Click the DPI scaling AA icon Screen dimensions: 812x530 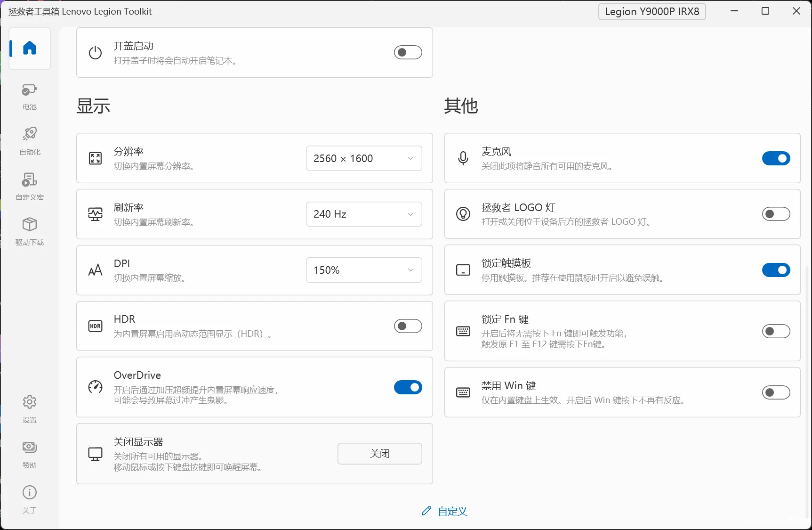[96, 270]
